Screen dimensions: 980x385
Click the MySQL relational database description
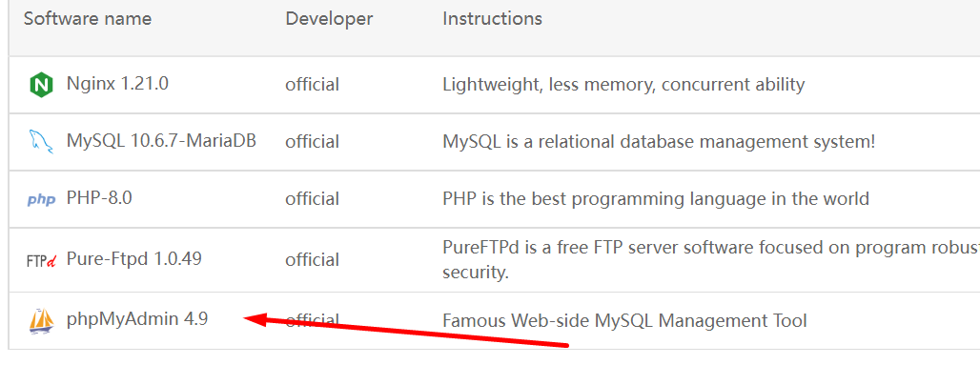(x=659, y=142)
